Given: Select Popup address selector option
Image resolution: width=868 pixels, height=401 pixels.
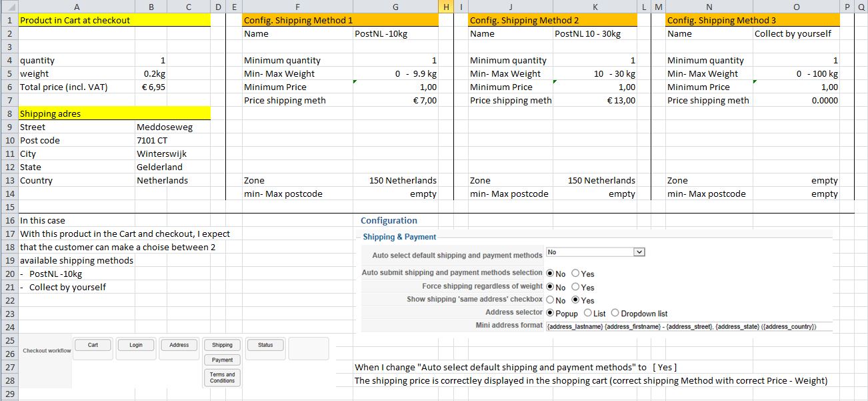Looking at the screenshot, I should click(550, 313).
